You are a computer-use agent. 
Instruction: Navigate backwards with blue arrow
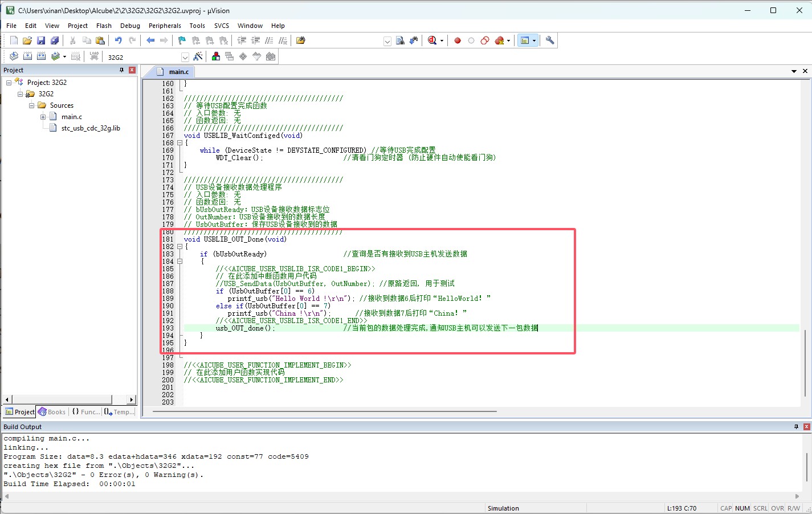click(x=150, y=40)
